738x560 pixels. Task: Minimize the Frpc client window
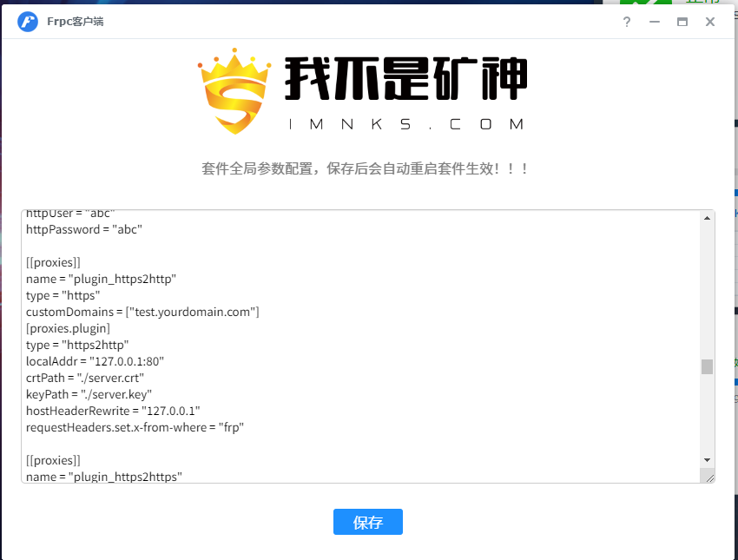(x=655, y=22)
